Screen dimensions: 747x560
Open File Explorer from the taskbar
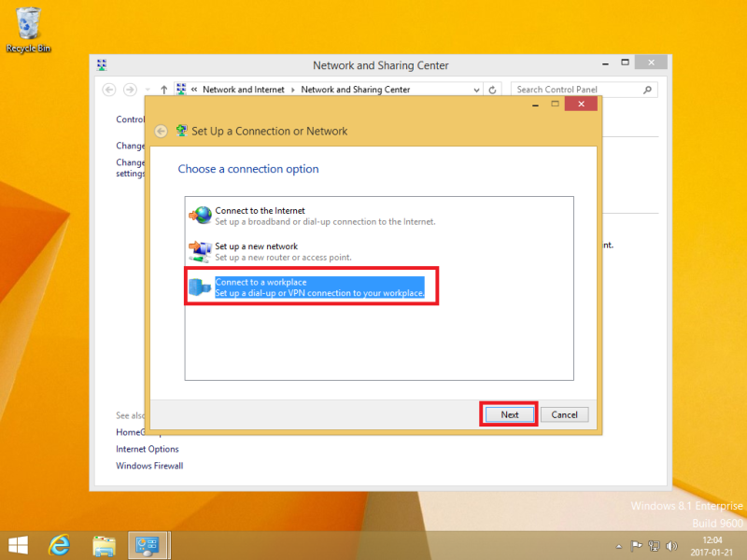(x=104, y=543)
